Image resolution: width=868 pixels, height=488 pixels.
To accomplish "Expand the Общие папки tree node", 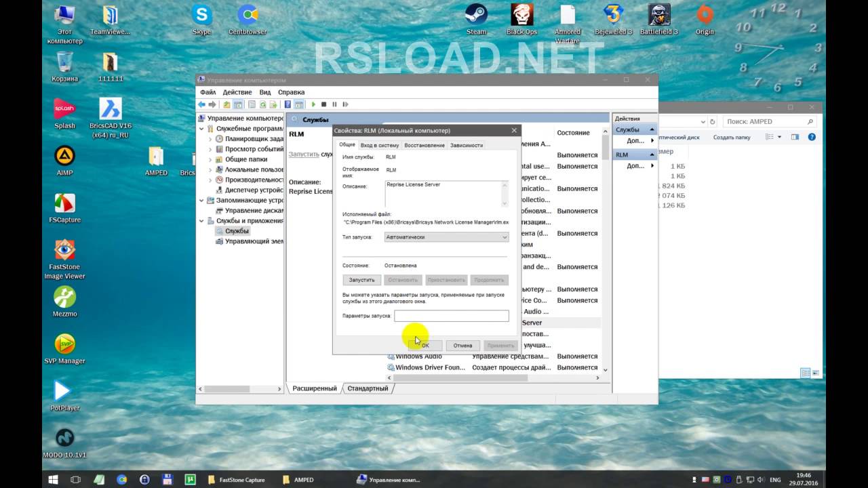I will pos(210,159).
